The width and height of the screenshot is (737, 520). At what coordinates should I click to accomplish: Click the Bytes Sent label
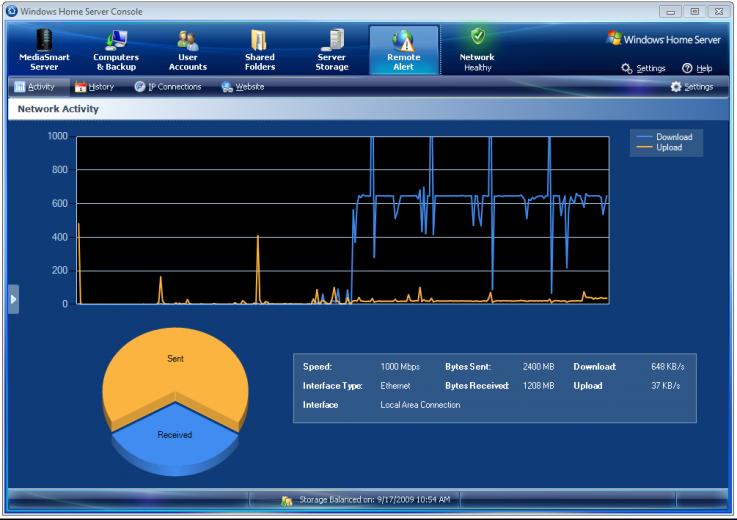pyautogui.click(x=468, y=367)
